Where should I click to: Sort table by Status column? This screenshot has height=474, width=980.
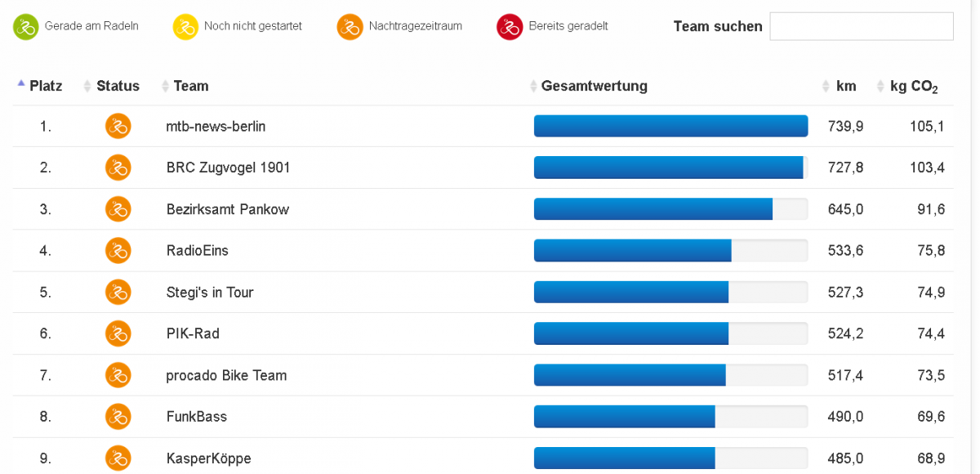point(118,86)
